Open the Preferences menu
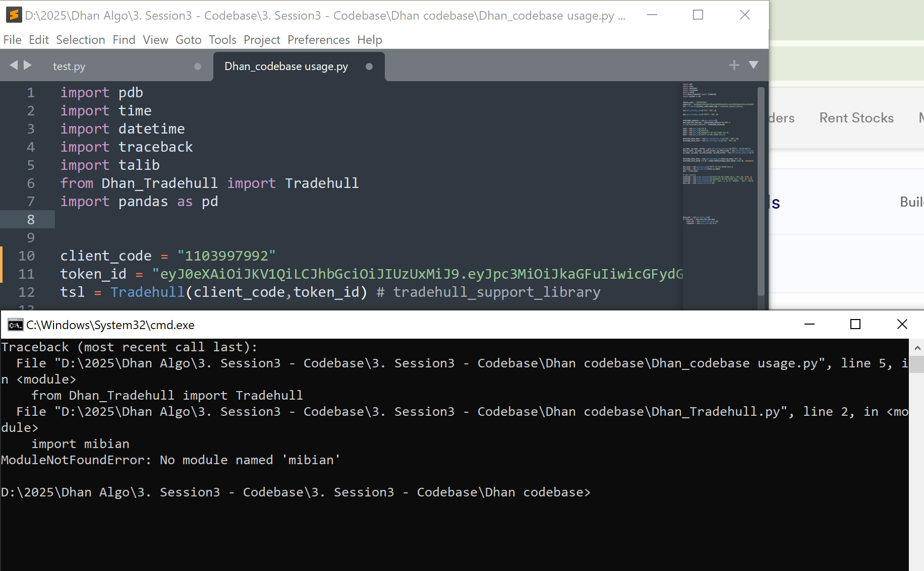 coord(318,40)
